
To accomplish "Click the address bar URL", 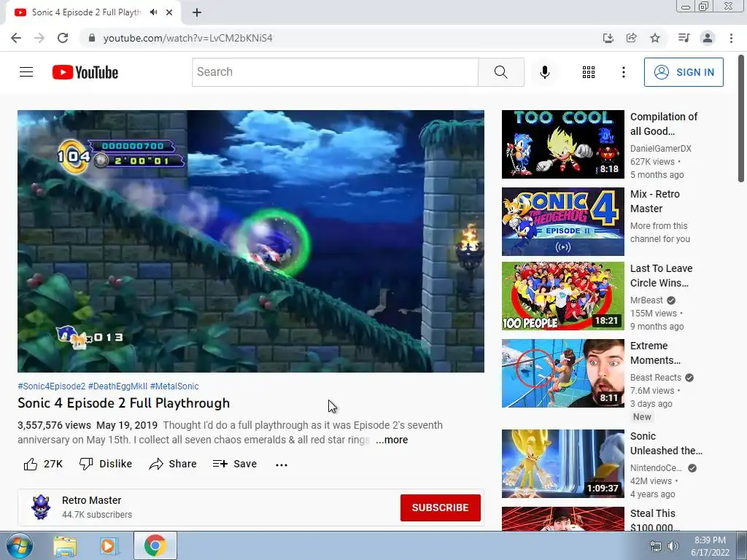I will point(187,38).
